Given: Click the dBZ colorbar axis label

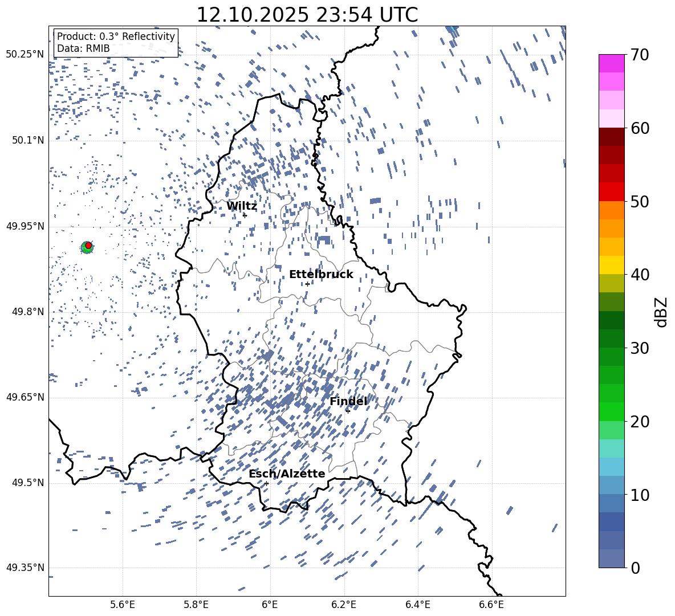Looking at the screenshot, I should (x=661, y=312).
